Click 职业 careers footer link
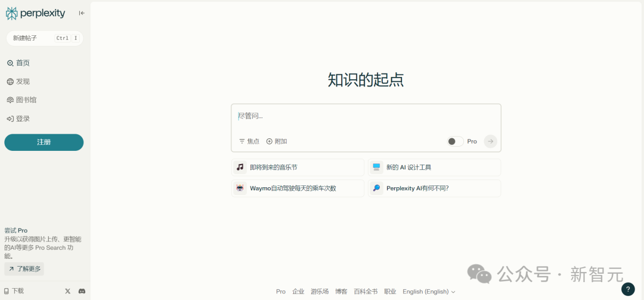644x300 pixels. [390, 292]
